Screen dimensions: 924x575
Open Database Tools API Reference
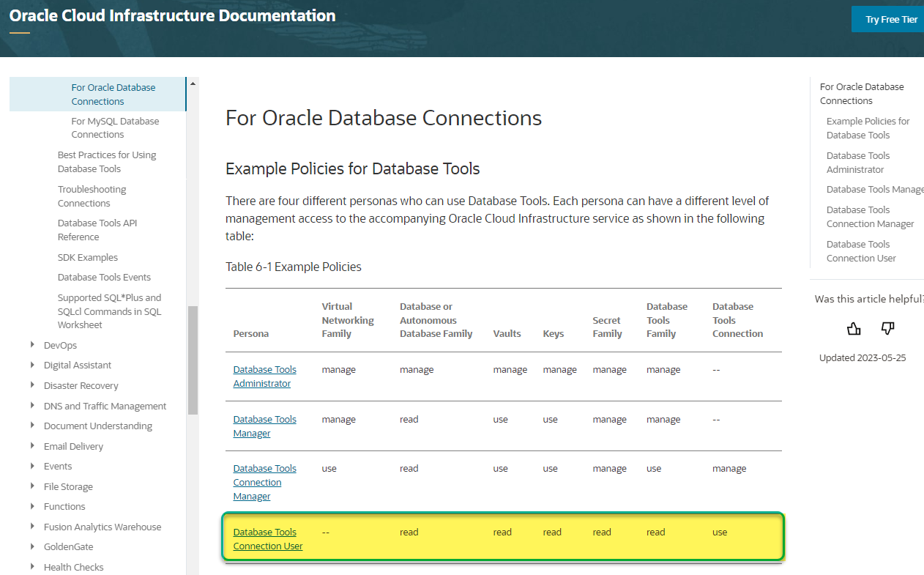(x=97, y=230)
